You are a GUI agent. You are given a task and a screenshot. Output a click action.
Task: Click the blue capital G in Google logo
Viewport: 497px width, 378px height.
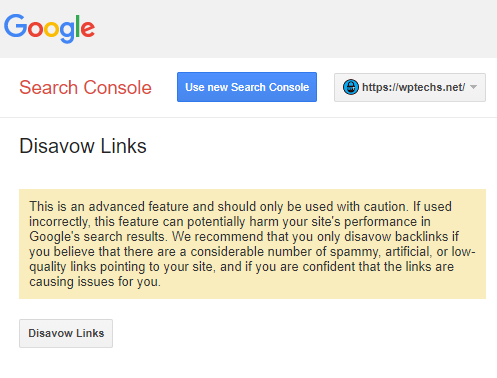pyautogui.click(x=15, y=26)
